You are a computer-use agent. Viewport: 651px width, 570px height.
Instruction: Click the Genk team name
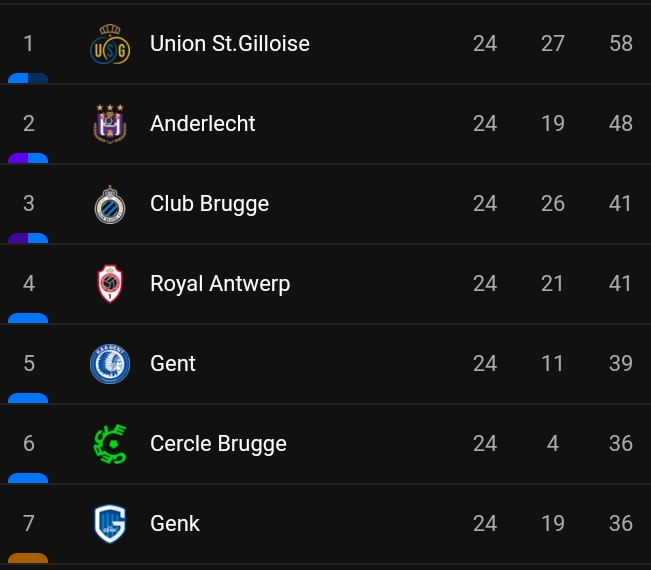[175, 524]
